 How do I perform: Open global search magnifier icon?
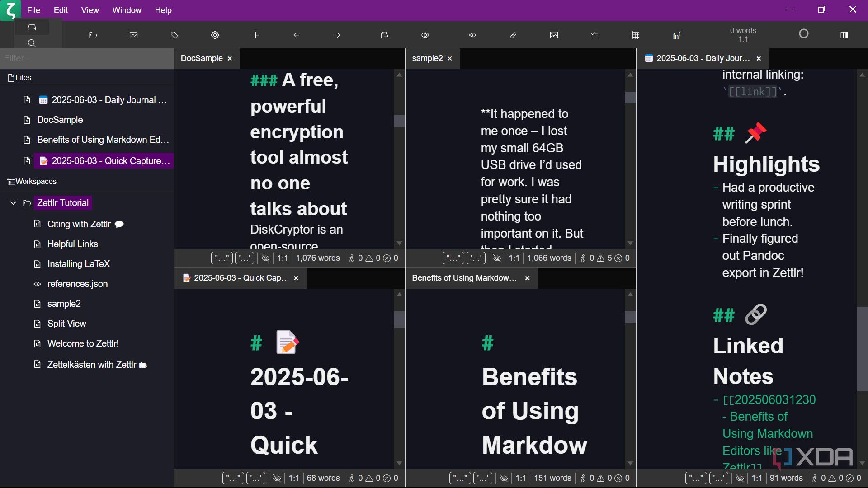pos(32,43)
